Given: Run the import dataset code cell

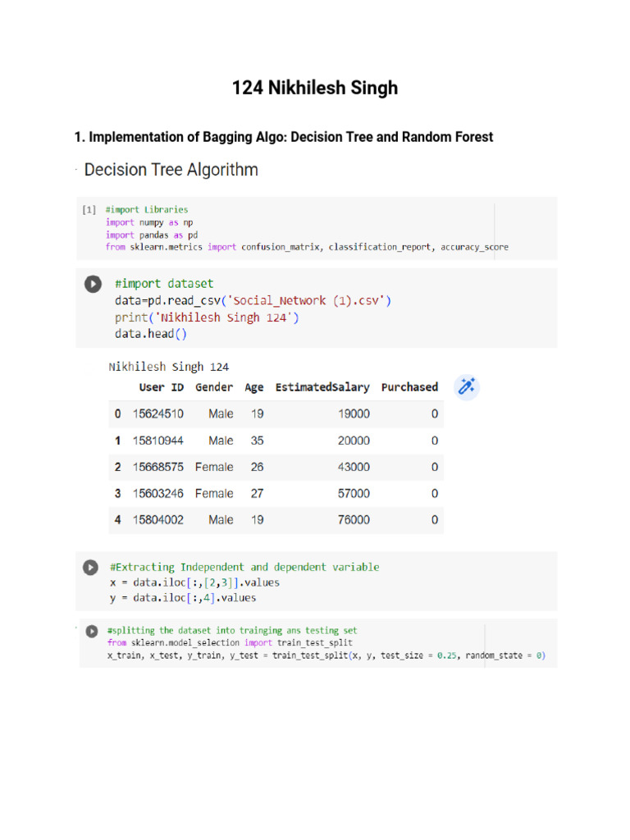Looking at the screenshot, I should 94,284.
